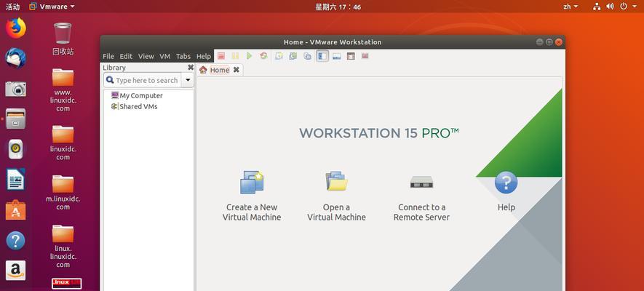Click the take snapshot toolbar icon
This screenshot has height=291, width=644.
point(279,56)
